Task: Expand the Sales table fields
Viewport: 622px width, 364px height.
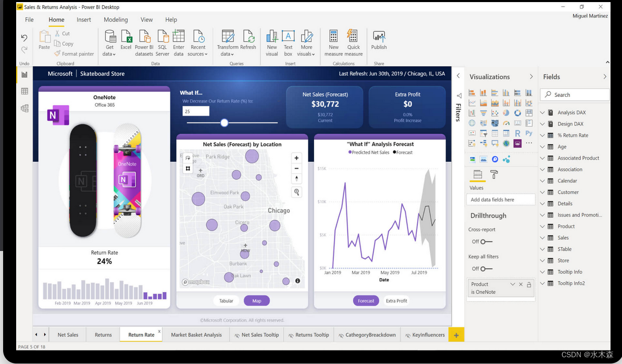Action: [x=542, y=238]
